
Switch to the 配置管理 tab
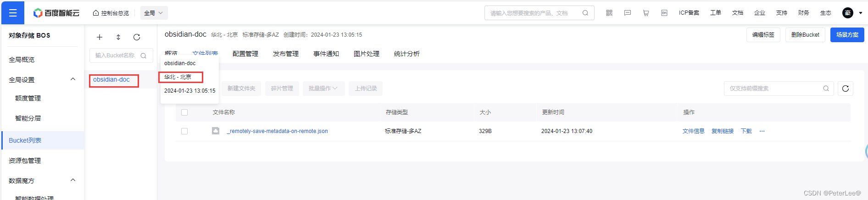click(245, 54)
